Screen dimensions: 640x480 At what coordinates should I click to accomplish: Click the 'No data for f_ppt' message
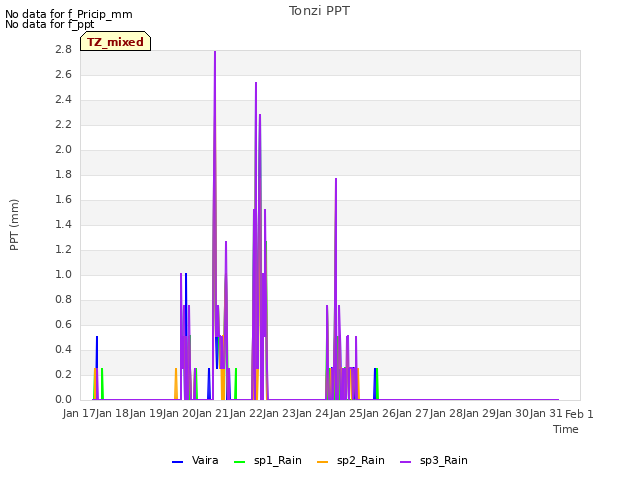(50, 24)
